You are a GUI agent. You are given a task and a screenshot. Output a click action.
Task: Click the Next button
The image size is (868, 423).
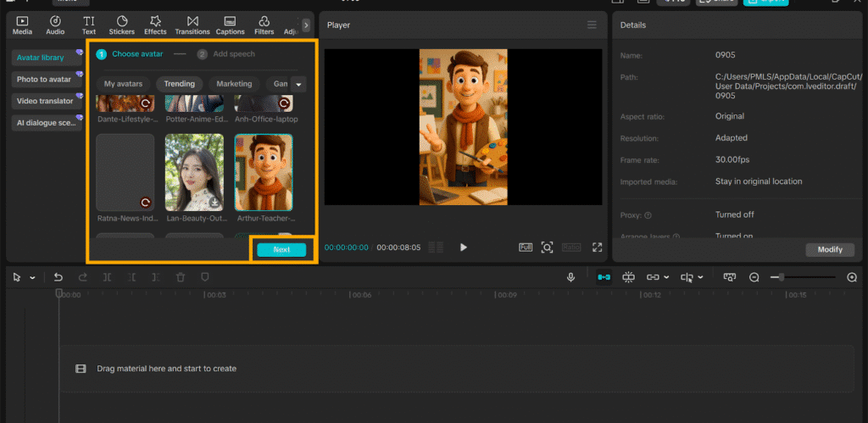[281, 250]
